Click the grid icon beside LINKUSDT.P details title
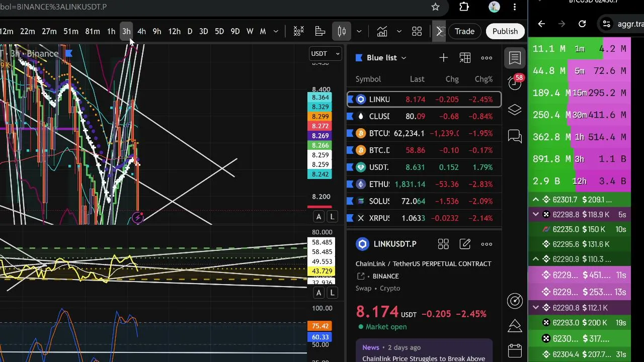This screenshot has height=362, width=644. [443, 244]
